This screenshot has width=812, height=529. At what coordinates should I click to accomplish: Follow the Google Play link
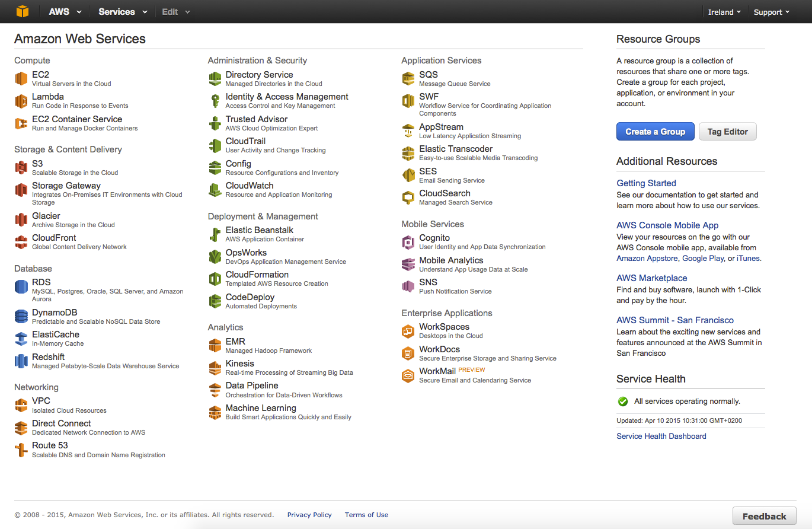click(703, 259)
